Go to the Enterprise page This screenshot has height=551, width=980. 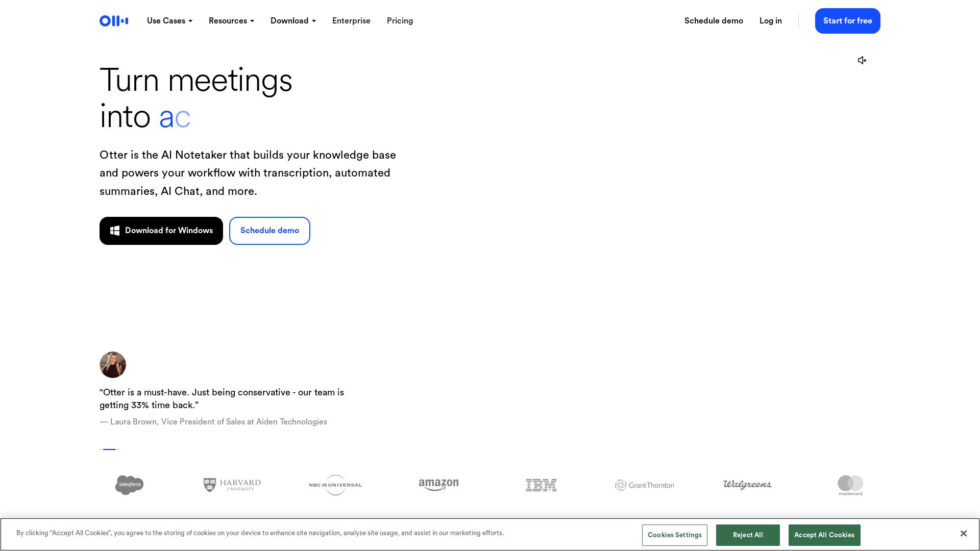[x=351, y=21]
